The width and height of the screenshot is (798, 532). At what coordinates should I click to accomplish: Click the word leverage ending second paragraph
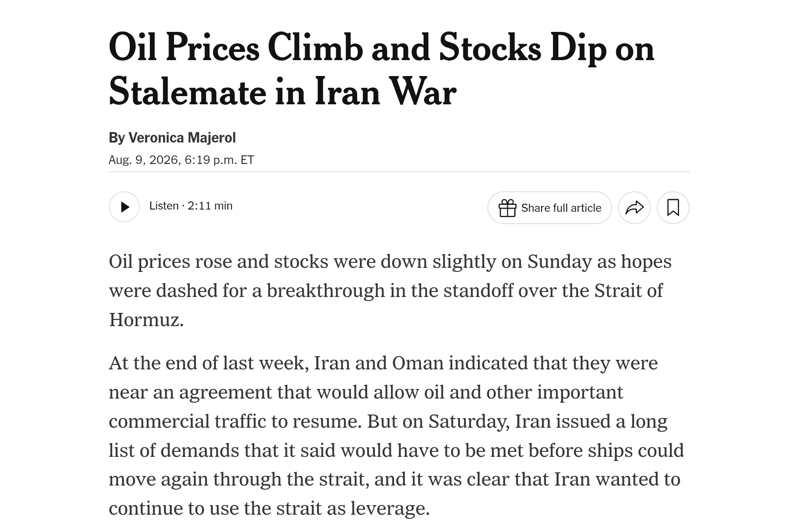pyautogui.click(x=390, y=508)
